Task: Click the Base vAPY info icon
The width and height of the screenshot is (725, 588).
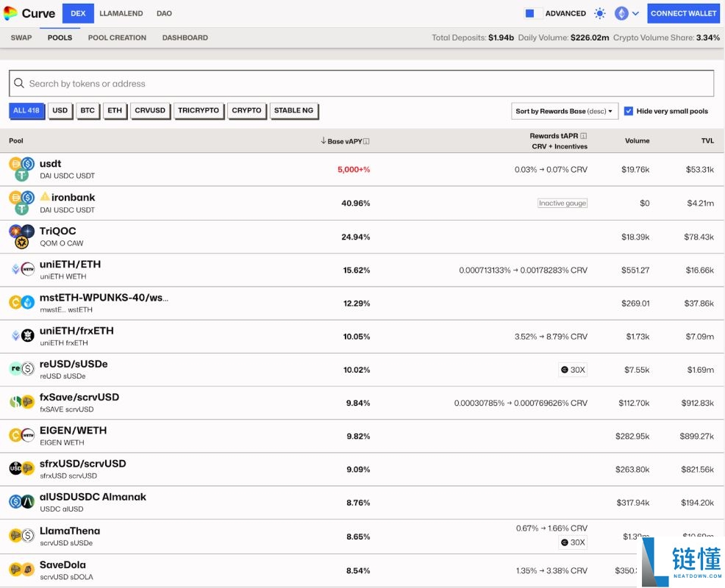Action: [366, 141]
